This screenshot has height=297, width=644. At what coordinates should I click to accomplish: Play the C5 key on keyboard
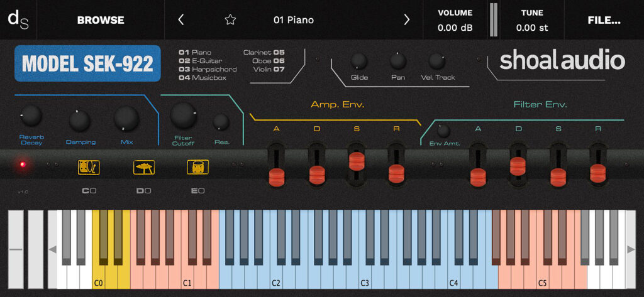[x=543, y=277]
